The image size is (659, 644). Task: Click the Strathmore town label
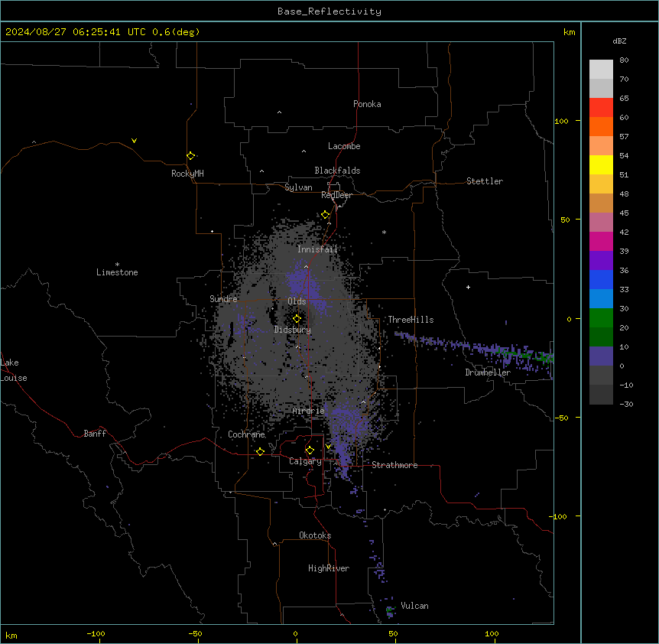pyautogui.click(x=394, y=465)
